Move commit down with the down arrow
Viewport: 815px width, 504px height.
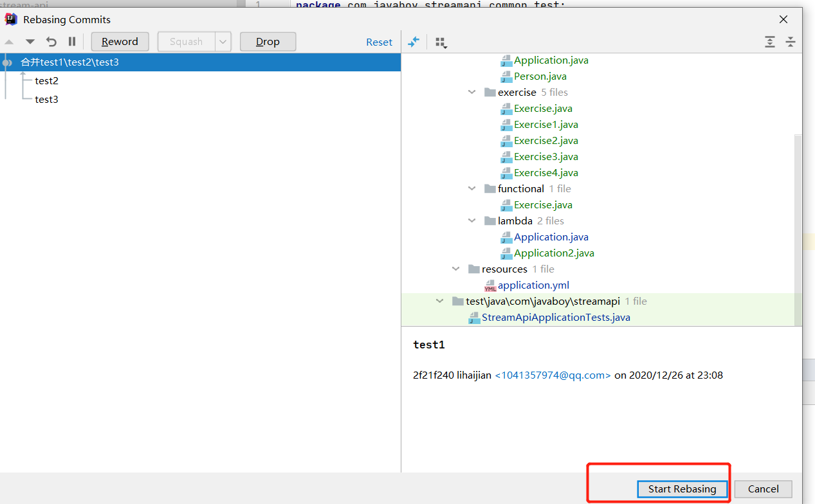[x=30, y=42]
